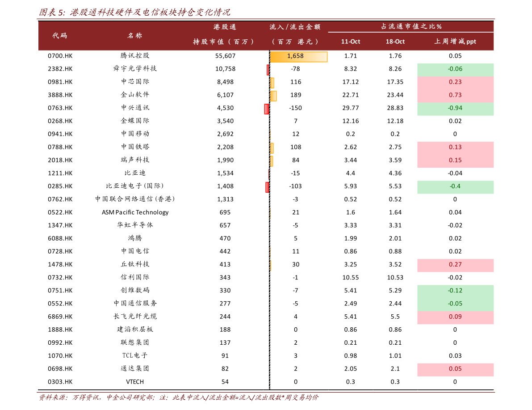Select the 29.77 value for 0763.HK
Viewport: 532px width, 410px height.
coord(351,108)
